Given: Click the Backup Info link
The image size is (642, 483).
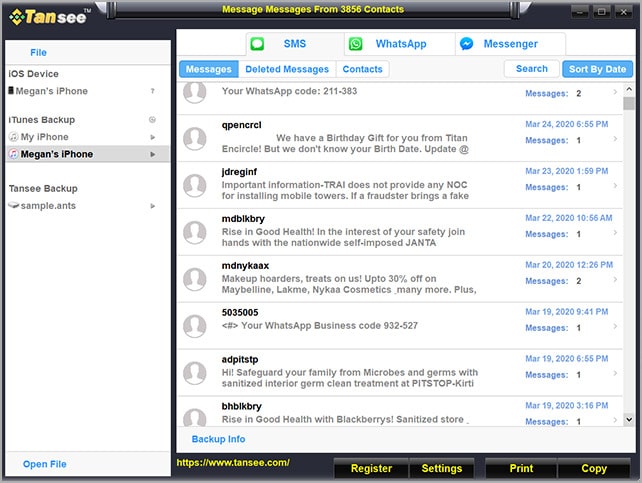Looking at the screenshot, I should tap(218, 439).
